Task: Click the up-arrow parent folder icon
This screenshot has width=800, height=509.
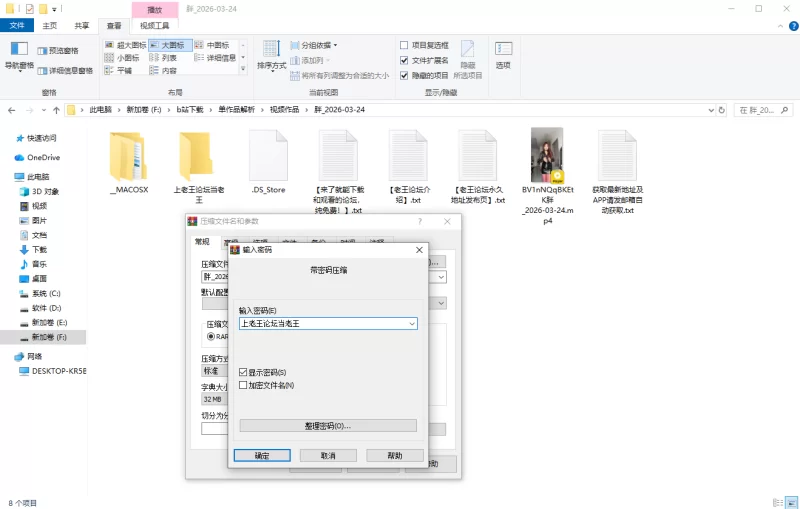Action: pyautogui.click(x=54, y=109)
